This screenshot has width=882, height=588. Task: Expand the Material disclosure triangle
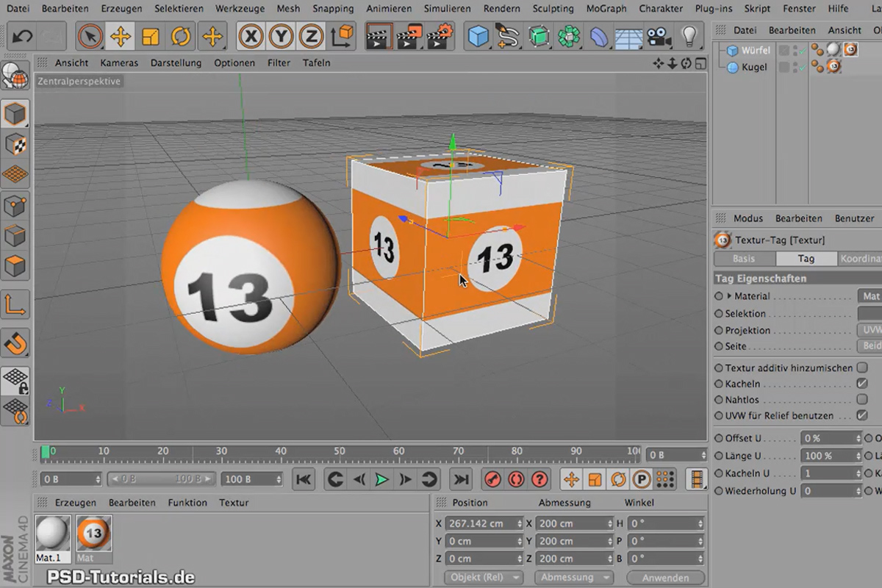click(x=729, y=296)
